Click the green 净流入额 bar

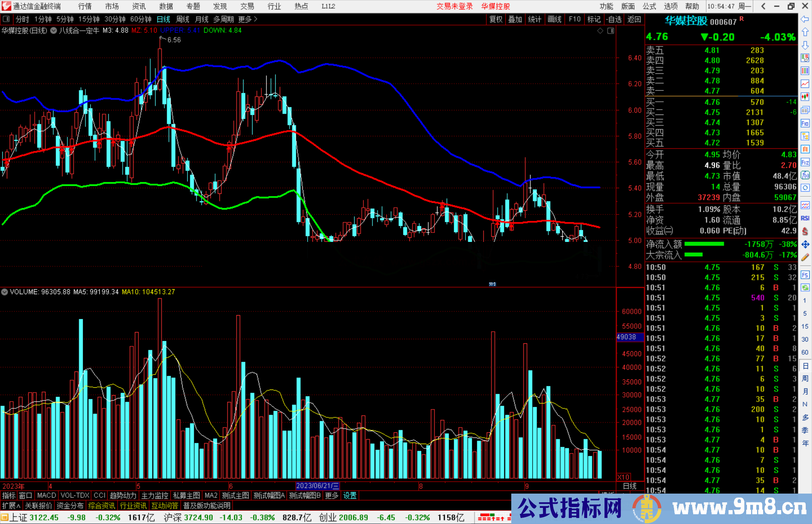click(704, 244)
